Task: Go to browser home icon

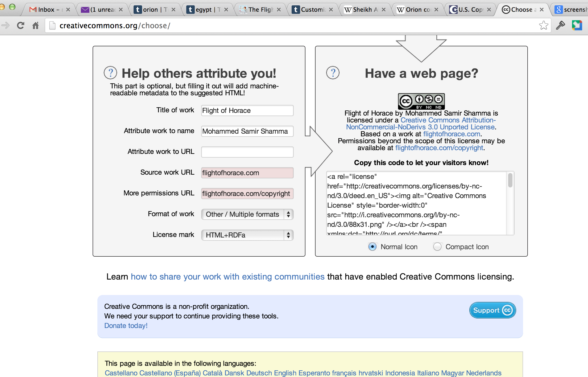Action: (35, 26)
